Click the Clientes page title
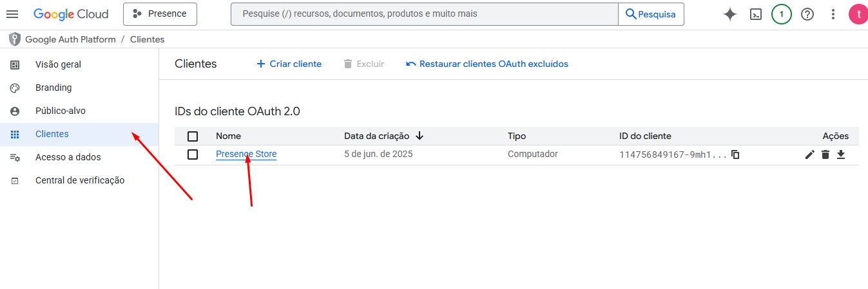The image size is (868, 289). click(x=196, y=64)
